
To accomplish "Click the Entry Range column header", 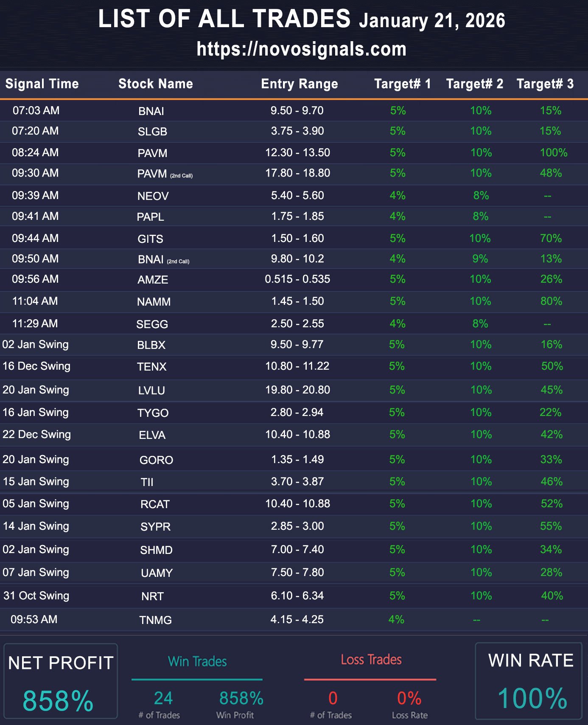I will point(299,84).
